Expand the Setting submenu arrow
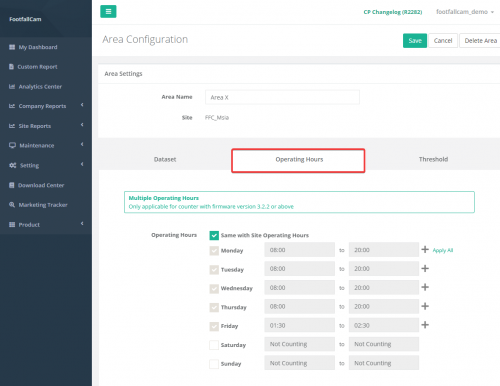 tap(82, 164)
